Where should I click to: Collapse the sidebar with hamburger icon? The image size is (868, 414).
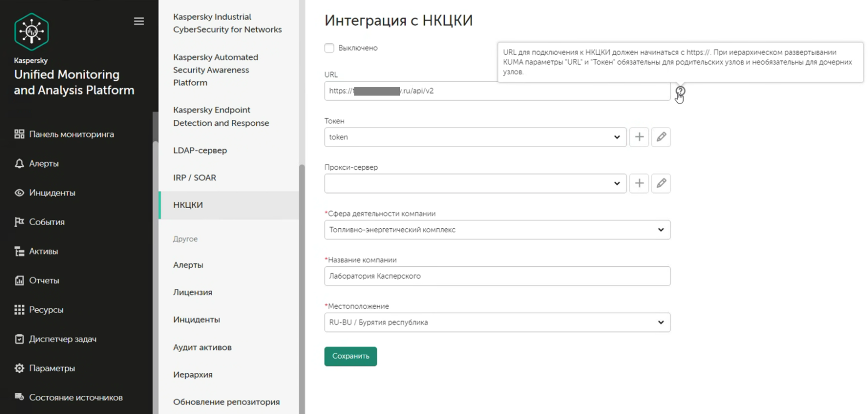(x=139, y=21)
